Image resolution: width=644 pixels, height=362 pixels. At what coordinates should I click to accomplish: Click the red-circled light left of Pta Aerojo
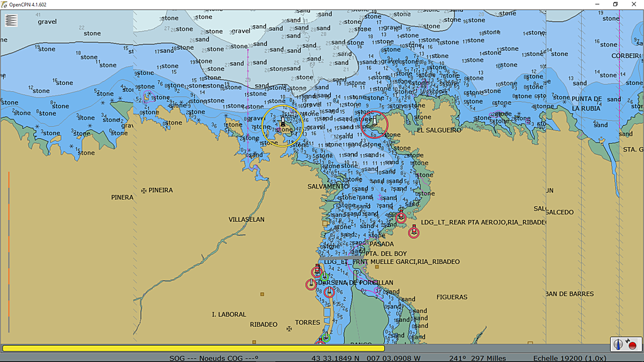(401, 217)
